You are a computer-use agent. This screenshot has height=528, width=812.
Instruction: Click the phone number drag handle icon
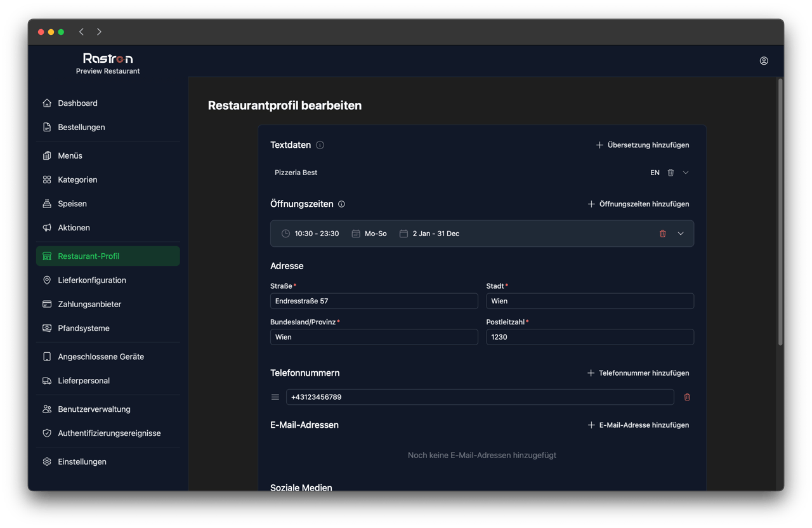coord(275,397)
